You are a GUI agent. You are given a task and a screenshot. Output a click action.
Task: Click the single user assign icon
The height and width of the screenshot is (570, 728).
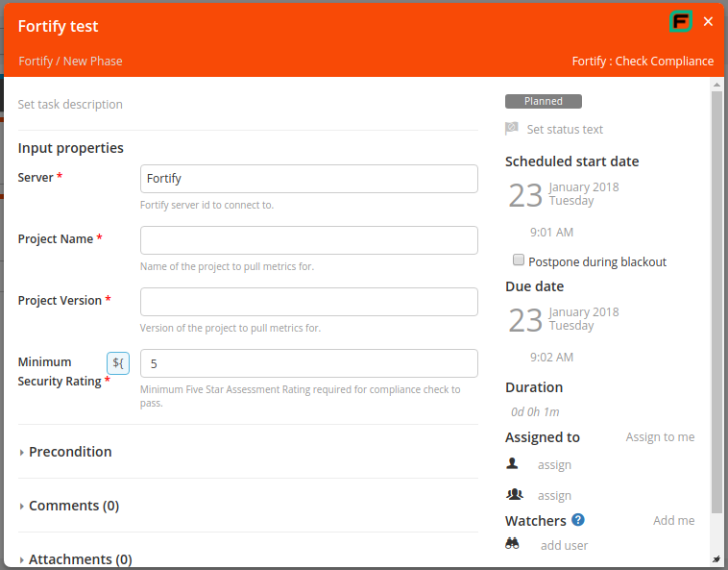coord(512,463)
